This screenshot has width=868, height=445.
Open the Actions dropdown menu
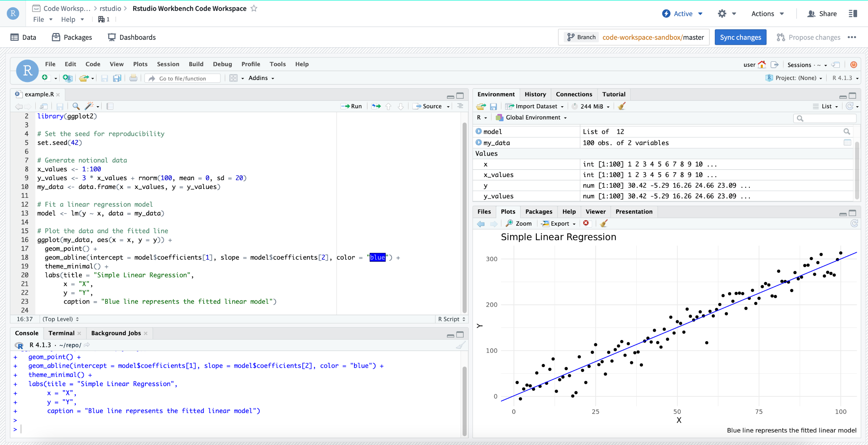click(x=768, y=14)
